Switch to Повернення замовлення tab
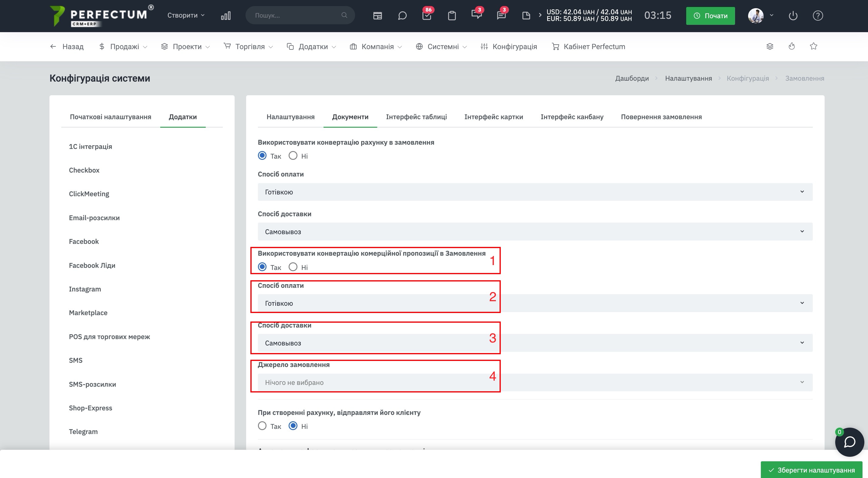Image resolution: width=868 pixels, height=478 pixels. tap(661, 116)
